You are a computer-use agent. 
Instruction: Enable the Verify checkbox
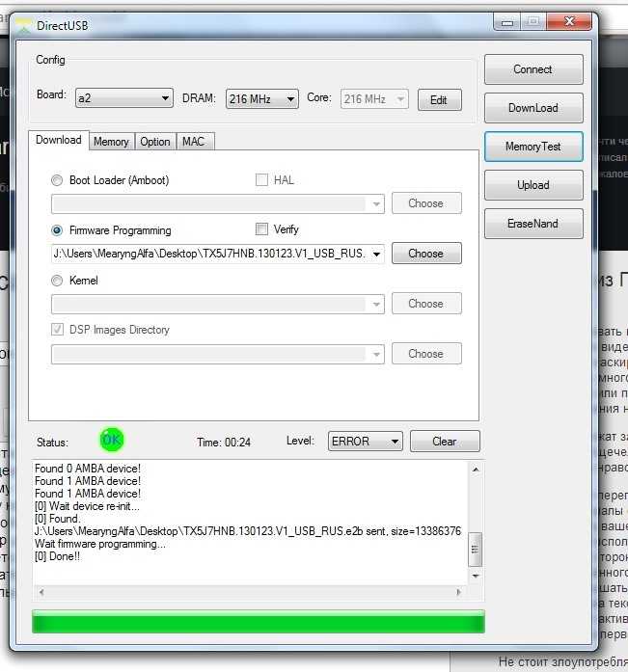point(261,228)
